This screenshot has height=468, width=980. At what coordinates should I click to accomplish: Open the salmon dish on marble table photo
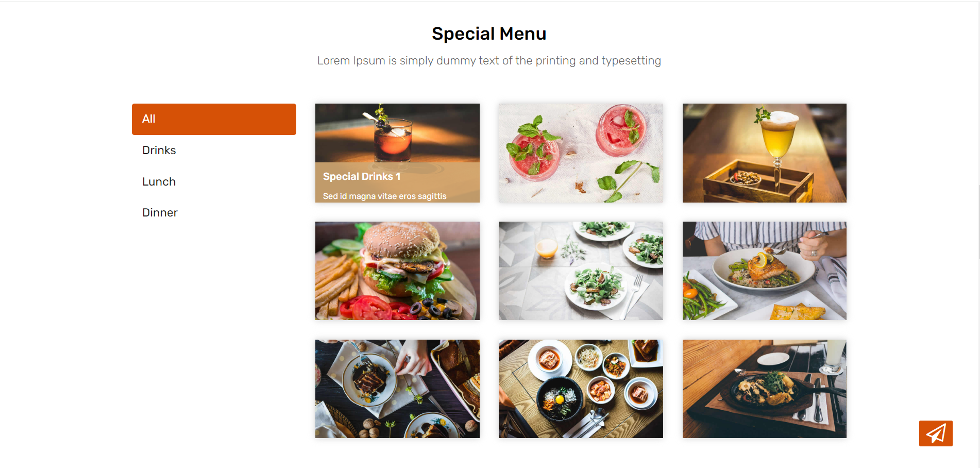tap(765, 271)
